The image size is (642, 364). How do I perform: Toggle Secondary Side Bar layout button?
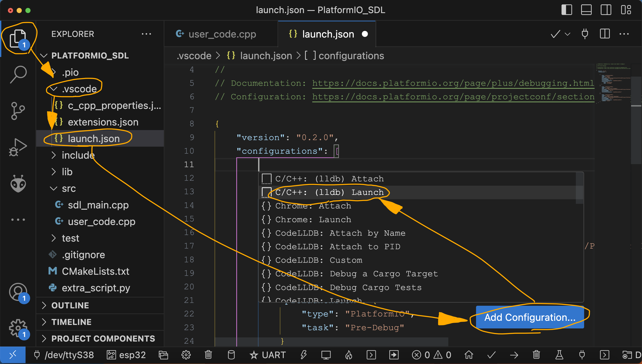pos(606,10)
